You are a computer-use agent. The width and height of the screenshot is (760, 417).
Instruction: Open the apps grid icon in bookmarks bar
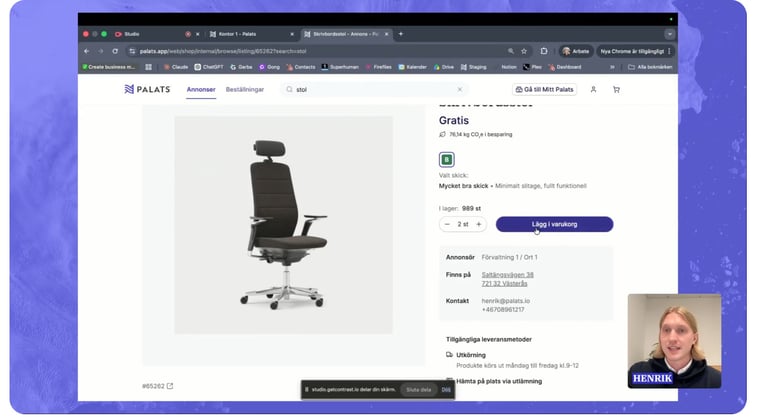pyautogui.click(x=149, y=67)
